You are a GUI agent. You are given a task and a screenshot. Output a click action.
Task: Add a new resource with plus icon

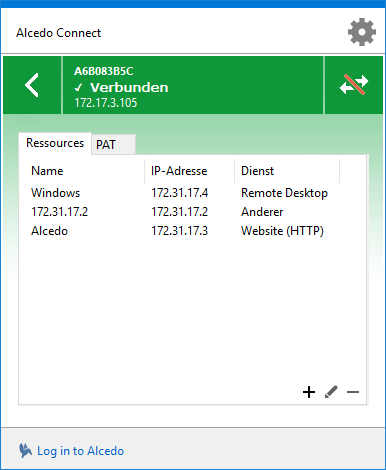pyautogui.click(x=309, y=392)
